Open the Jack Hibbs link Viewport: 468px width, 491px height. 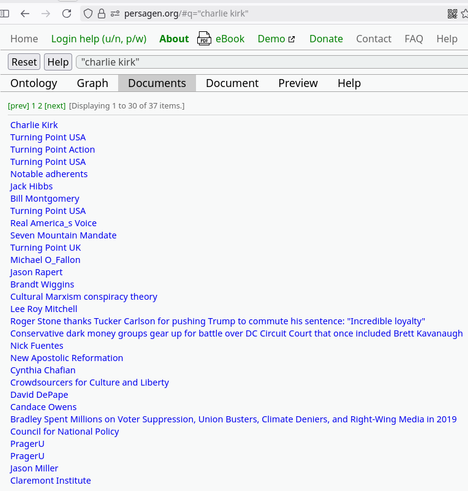tap(31, 186)
